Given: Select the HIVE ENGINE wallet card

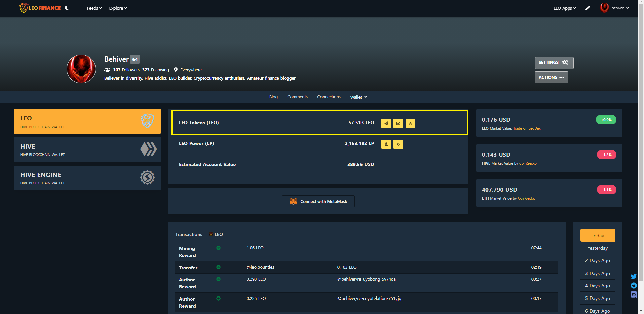Looking at the screenshot, I should click(87, 178).
